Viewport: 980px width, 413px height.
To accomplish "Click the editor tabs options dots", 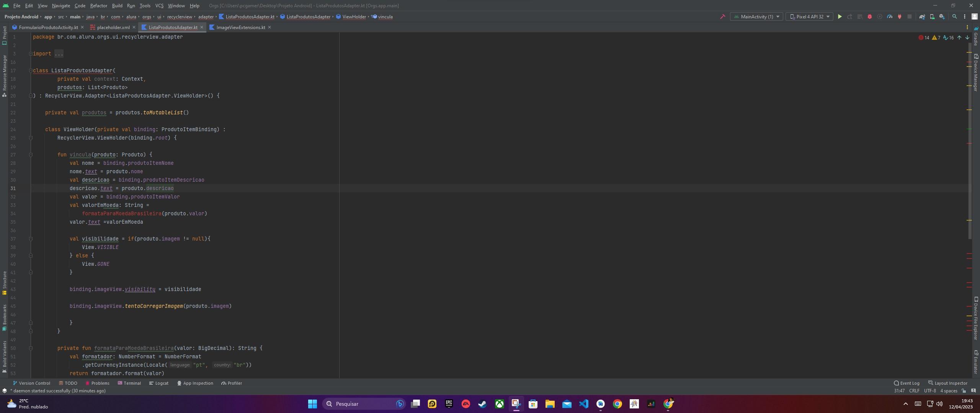I will [967, 27].
